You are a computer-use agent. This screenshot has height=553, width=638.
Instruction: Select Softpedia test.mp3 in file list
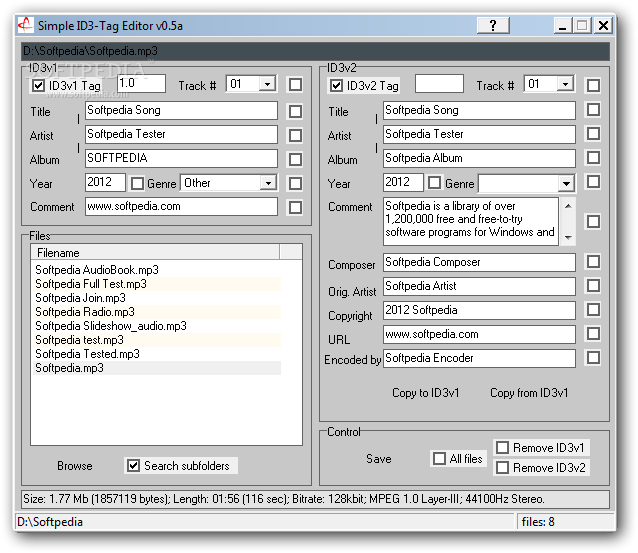click(157, 340)
